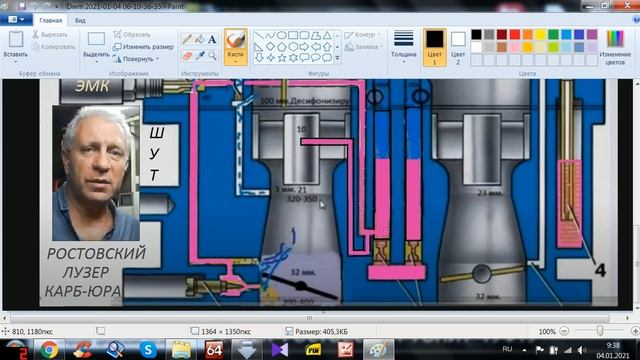Click Копировать (Copy) button
This screenshot has width=640, height=360.
tap(53, 47)
